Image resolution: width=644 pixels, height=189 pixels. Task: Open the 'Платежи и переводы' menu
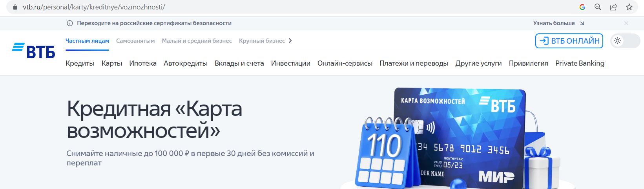pyautogui.click(x=414, y=63)
